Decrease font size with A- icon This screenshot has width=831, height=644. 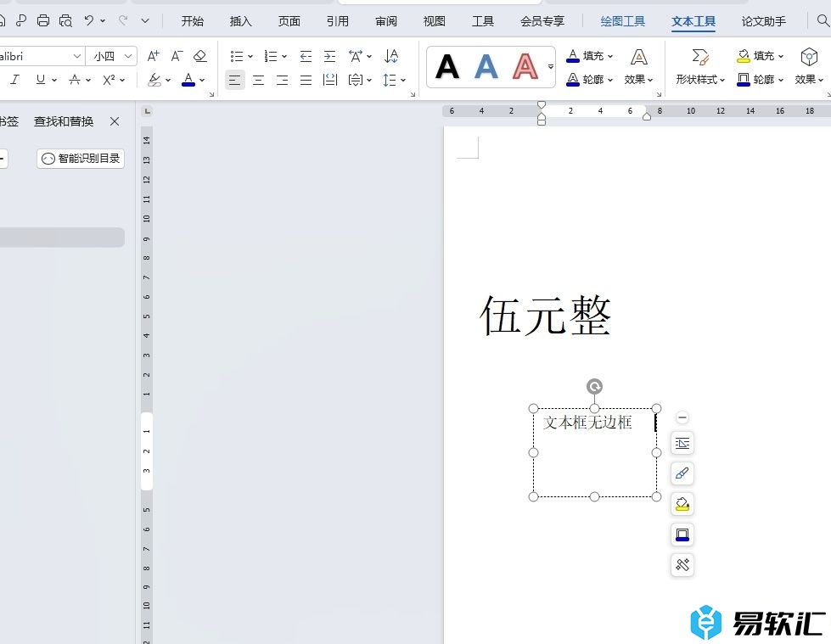pyautogui.click(x=177, y=56)
